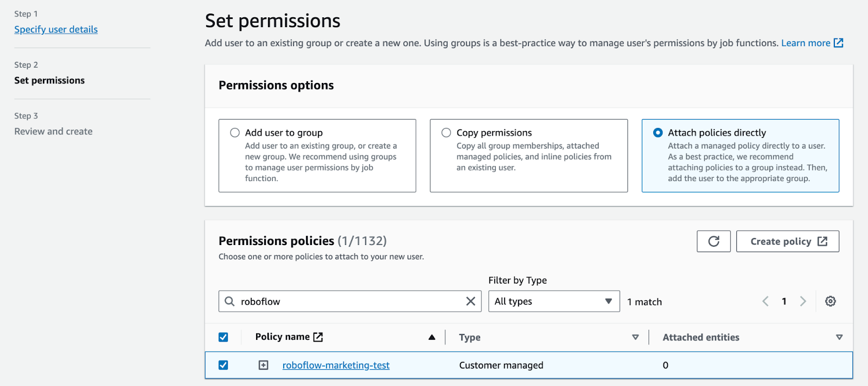Image resolution: width=868 pixels, height=386 pixels.
Task: Click the Create policy button
Action: point(787,241)
